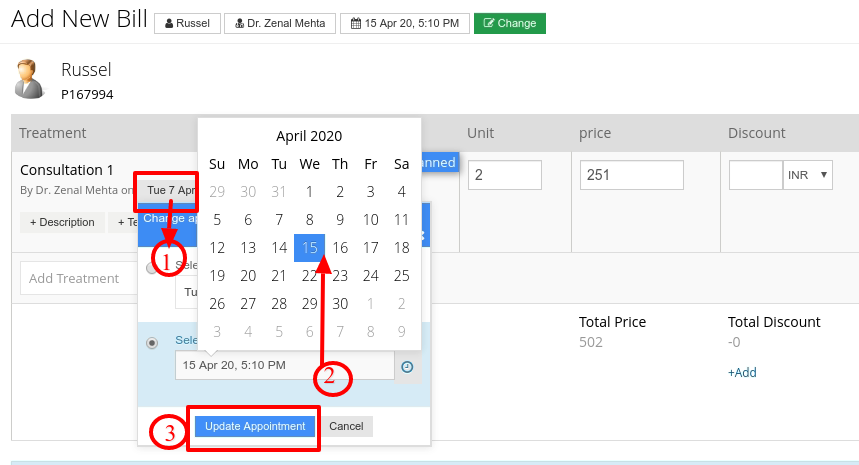Viewport: 859px width, 465px height.
Task: Cancel the appointment change
Action: pos(346,426)
